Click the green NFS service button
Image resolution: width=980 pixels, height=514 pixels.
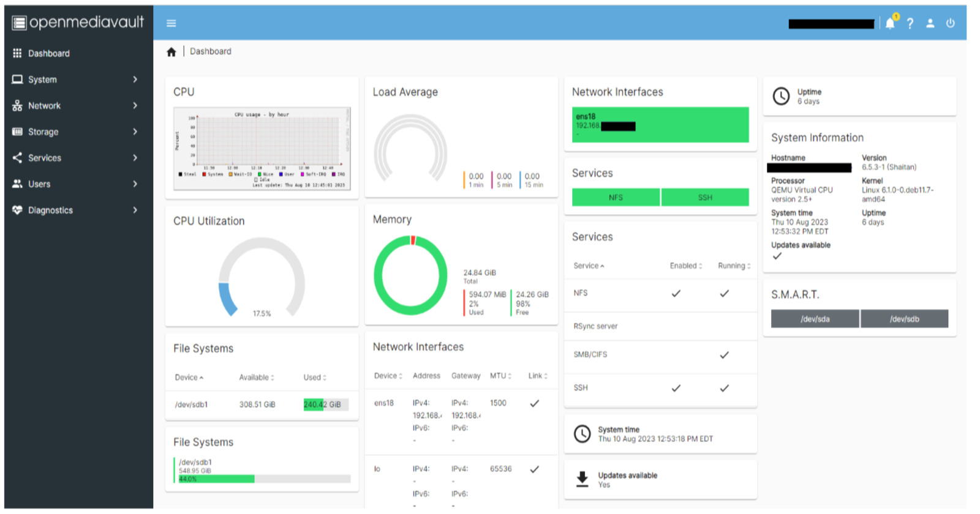(x=616, y=198)
